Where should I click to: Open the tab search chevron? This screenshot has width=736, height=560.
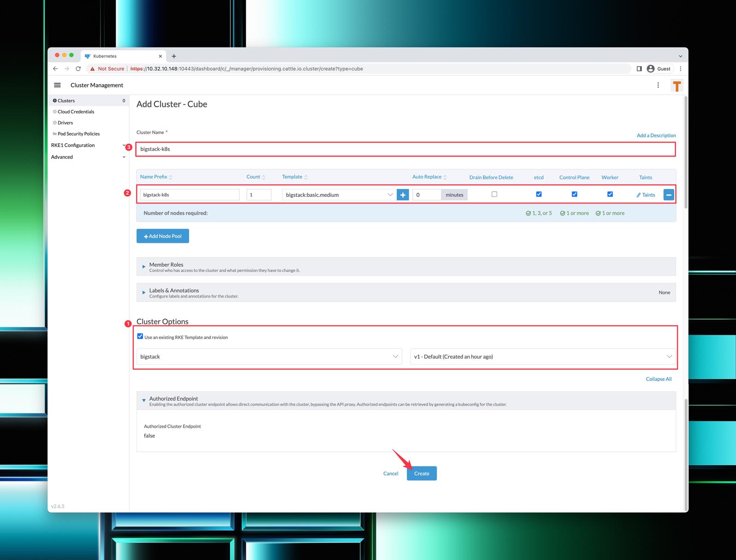[680, 56]
